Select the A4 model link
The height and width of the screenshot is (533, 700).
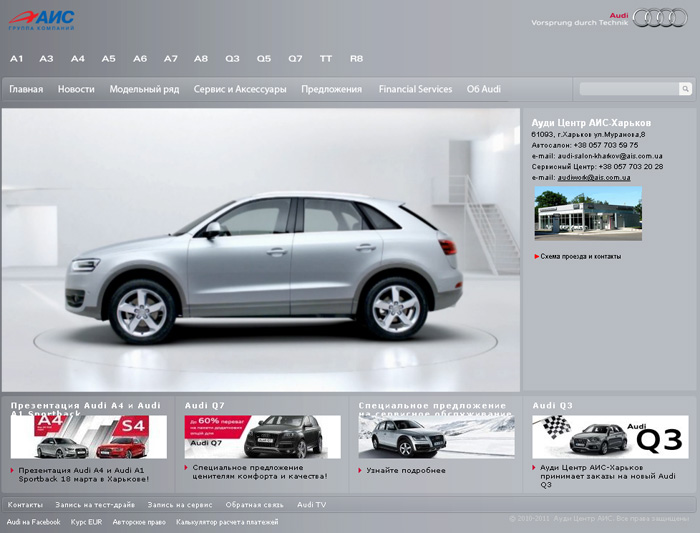78,58
